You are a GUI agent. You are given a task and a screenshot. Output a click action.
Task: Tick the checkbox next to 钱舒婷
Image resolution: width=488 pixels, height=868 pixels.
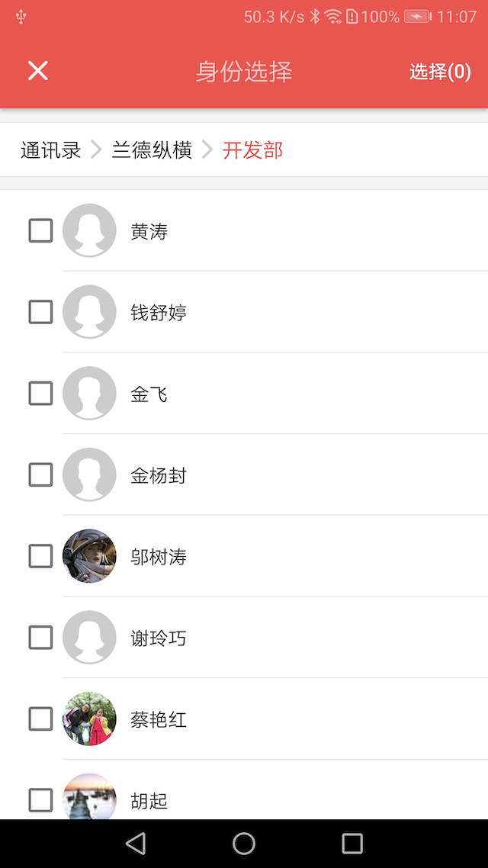coord(40,312)
